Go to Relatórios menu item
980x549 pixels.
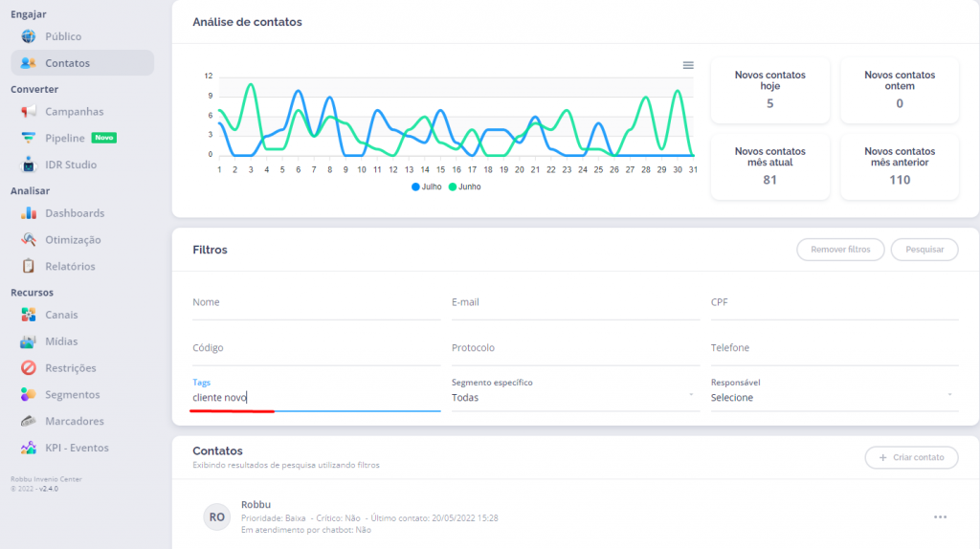tap(70, 267)
